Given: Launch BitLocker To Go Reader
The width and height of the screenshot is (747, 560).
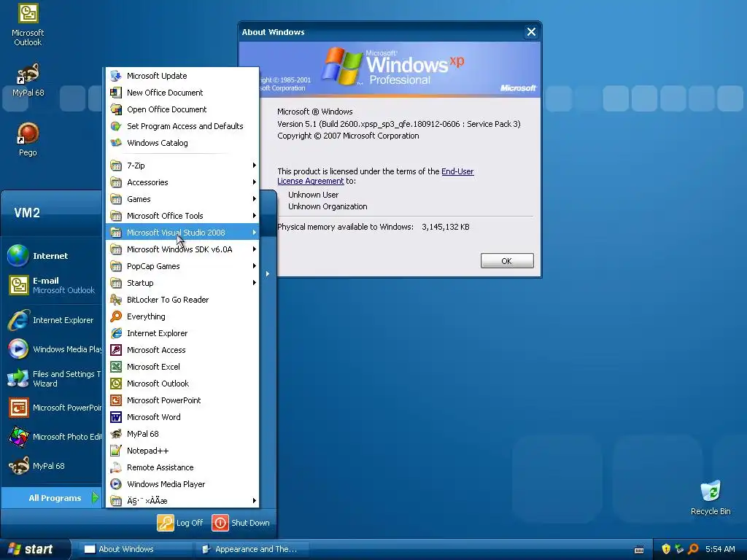Looking at the screenshot, I should tap(182, 300).
